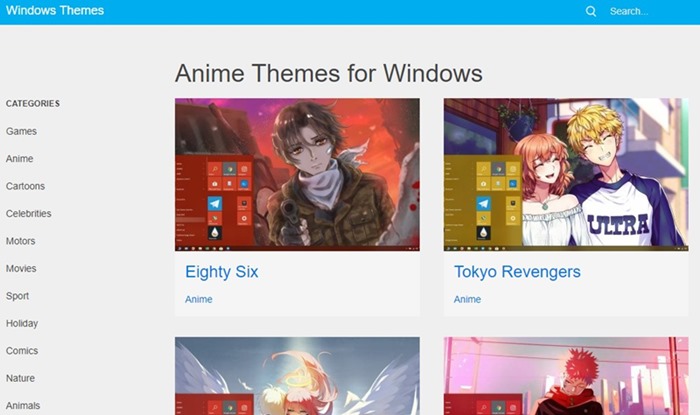Select the Sport category

[17, 296]
